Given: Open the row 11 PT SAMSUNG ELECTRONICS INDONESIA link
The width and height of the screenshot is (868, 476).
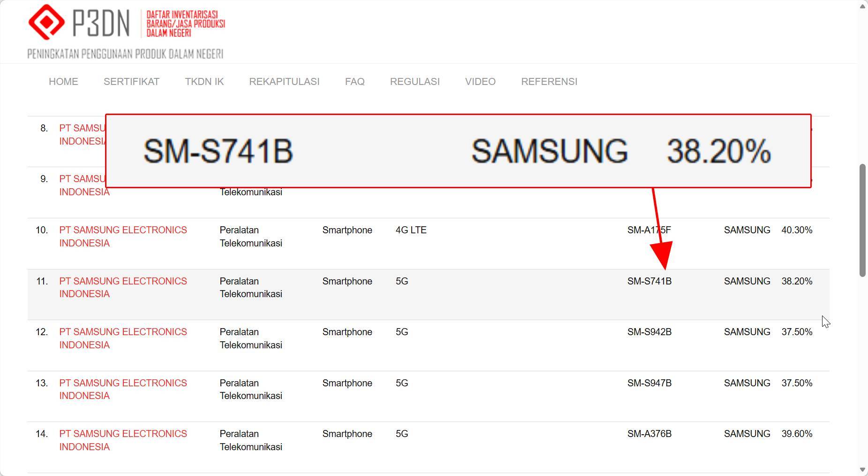Looking at the screenshot, I should pyautogui.click(x=123, y=287).
